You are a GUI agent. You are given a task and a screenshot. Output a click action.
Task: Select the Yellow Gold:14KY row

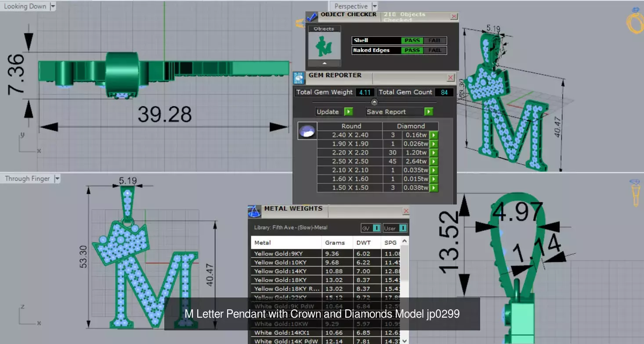[x=326, y=271]
